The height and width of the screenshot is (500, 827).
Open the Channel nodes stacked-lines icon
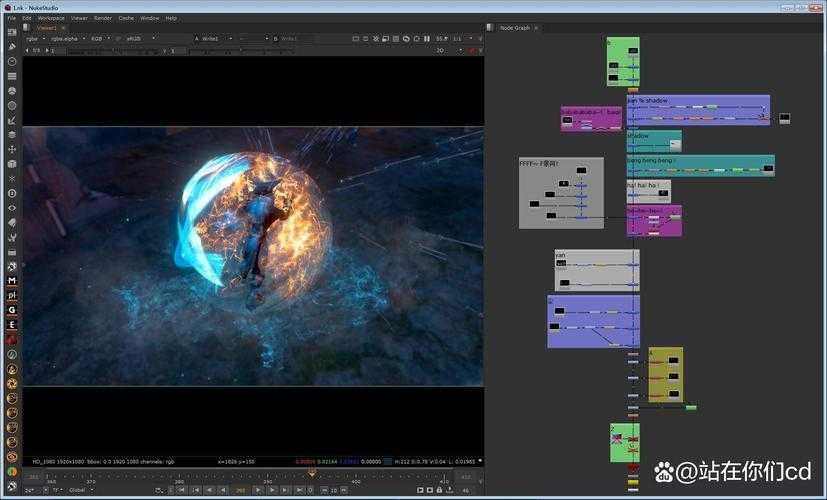coord(12,76)
